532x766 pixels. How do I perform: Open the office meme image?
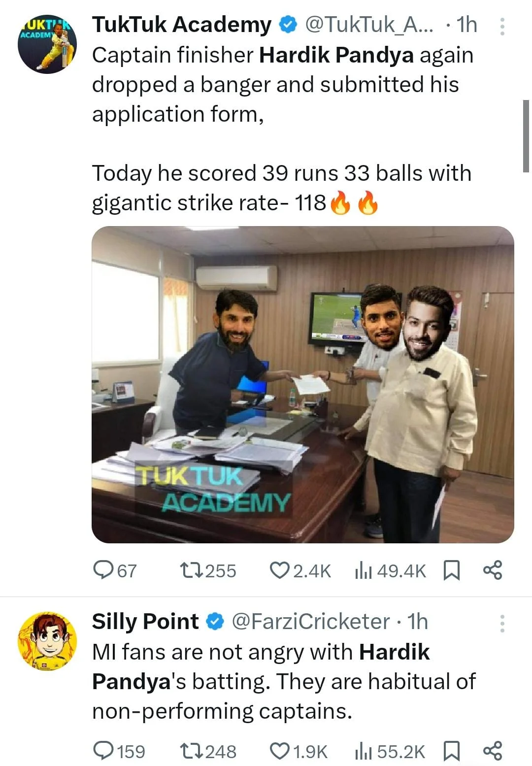[x=302, y=384]
